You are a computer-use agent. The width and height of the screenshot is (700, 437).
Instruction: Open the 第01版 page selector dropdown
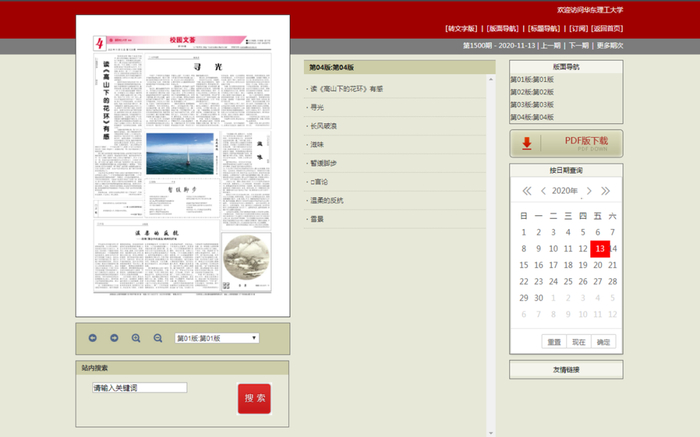coord(216,338)
